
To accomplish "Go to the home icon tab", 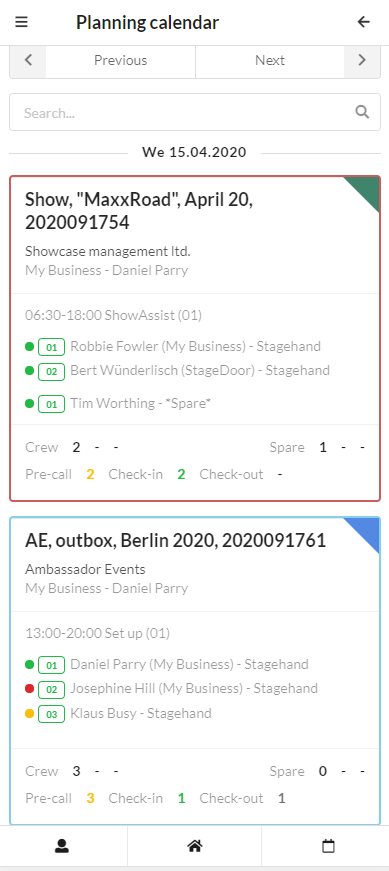I will [194, 846].
